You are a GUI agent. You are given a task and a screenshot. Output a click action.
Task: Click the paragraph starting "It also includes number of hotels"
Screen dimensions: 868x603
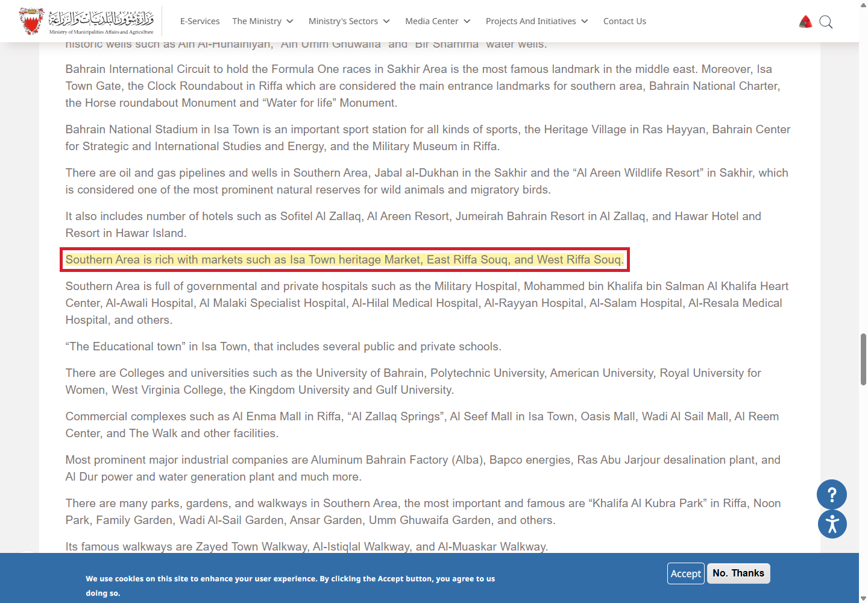(414, 224)
